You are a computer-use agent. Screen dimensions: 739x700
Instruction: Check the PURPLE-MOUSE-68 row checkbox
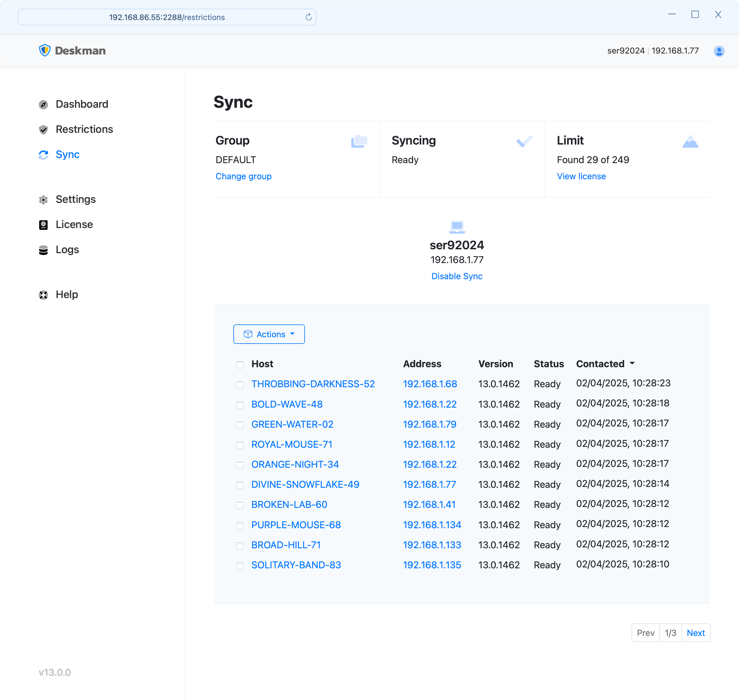240,525
